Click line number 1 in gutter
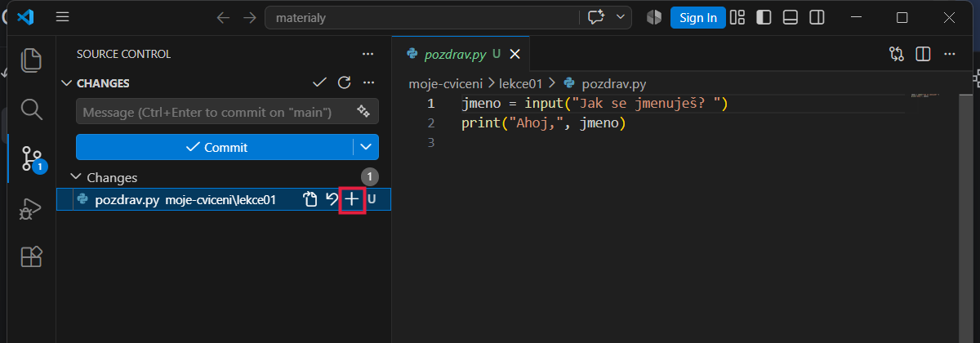Image resolution: width=980 pixels, height=343 pixels. coord(430,104)
